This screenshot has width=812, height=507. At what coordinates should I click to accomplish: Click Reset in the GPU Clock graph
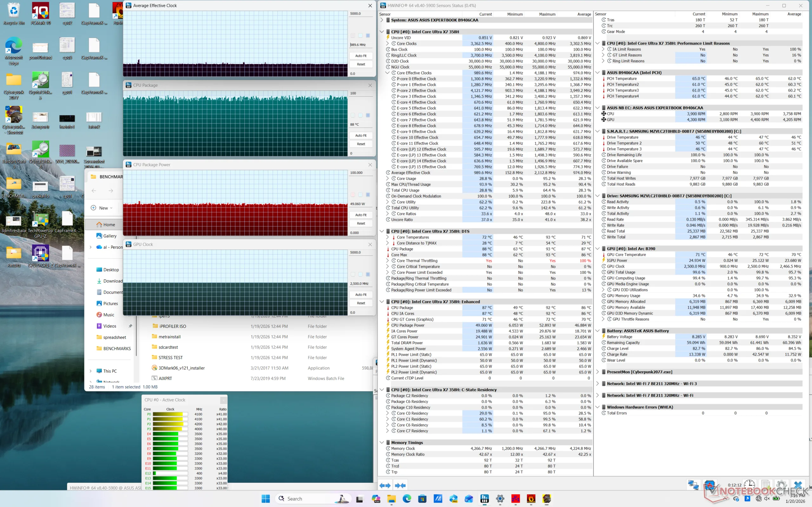tap(361, 303)
